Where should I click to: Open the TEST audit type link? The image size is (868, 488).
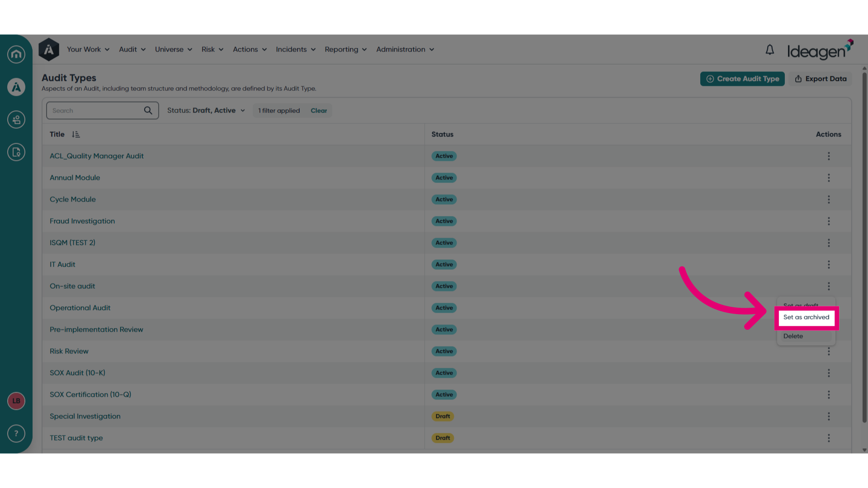(x=76, y=438)
